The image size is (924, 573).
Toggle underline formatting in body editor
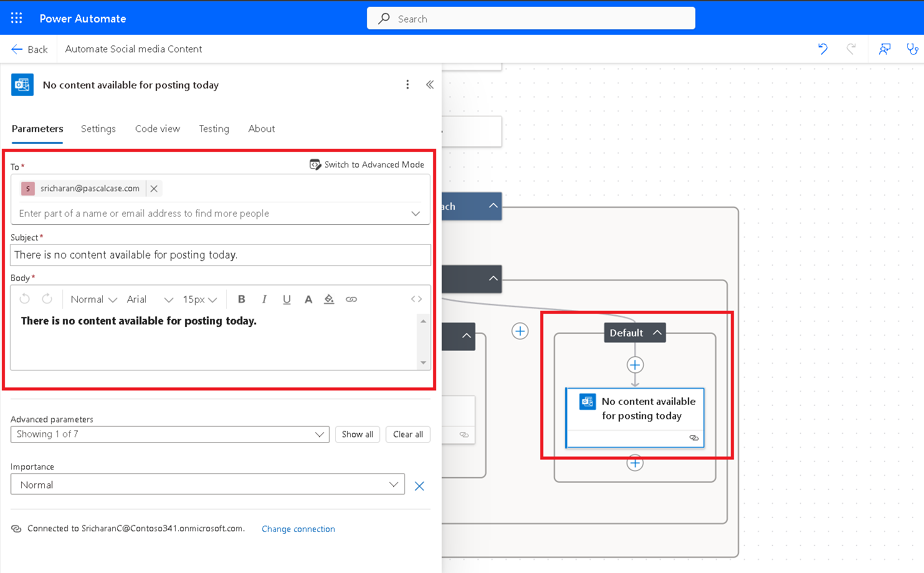pyautogui.click(x=287, y=300)
